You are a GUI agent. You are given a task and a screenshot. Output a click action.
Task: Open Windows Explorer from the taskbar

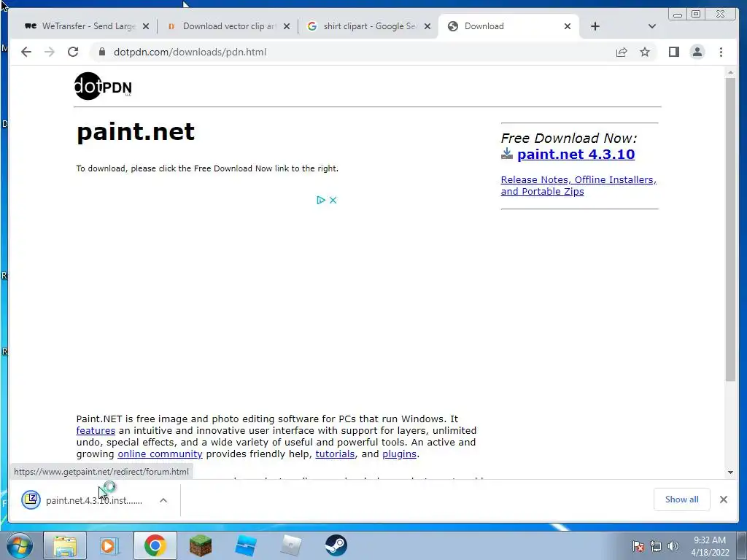(65, 545)
